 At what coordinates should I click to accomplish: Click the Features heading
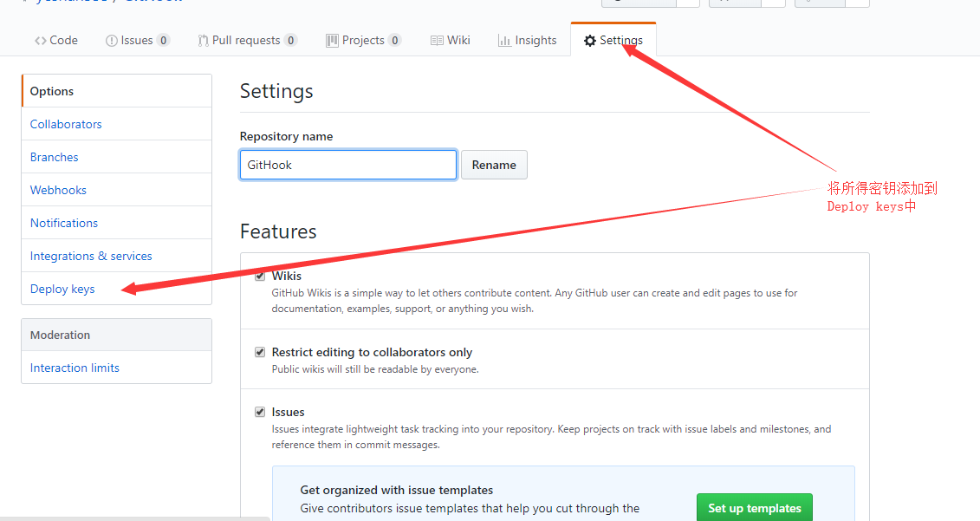point(278,231)
